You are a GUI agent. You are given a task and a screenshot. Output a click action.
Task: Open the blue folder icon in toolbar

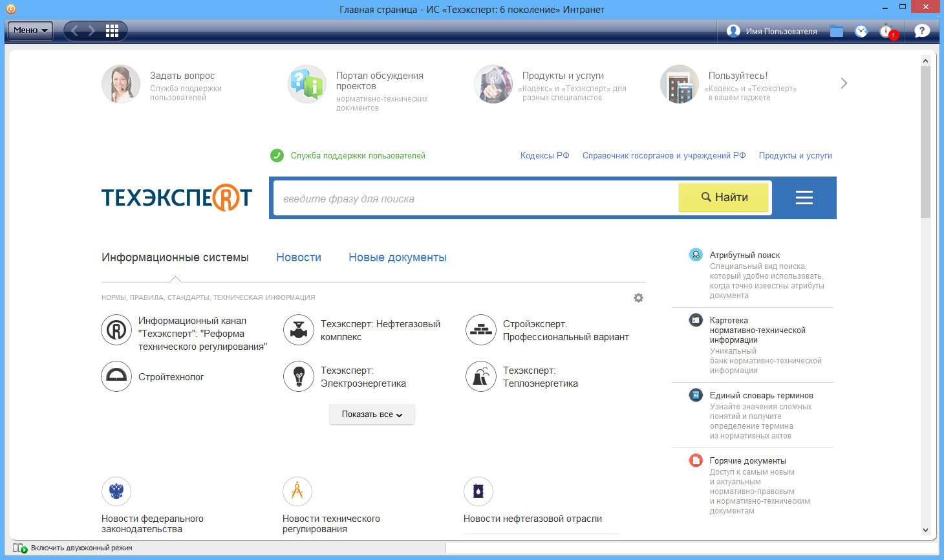837,31
